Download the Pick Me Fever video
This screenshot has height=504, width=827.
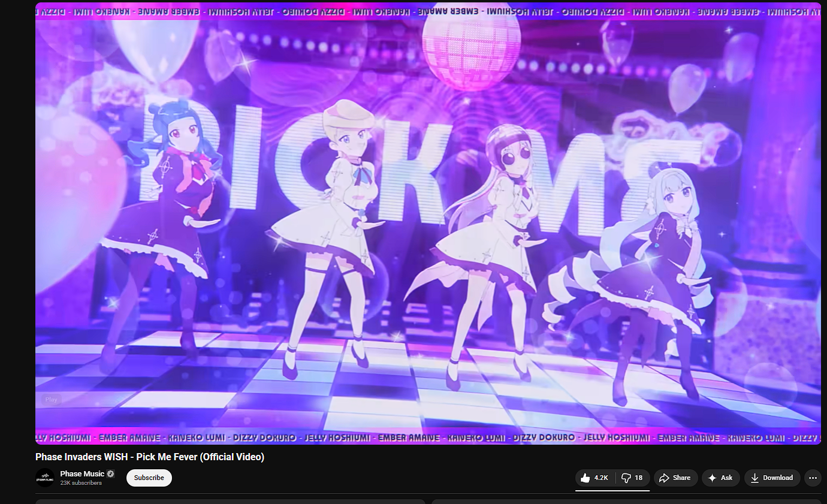click(772, 478)
